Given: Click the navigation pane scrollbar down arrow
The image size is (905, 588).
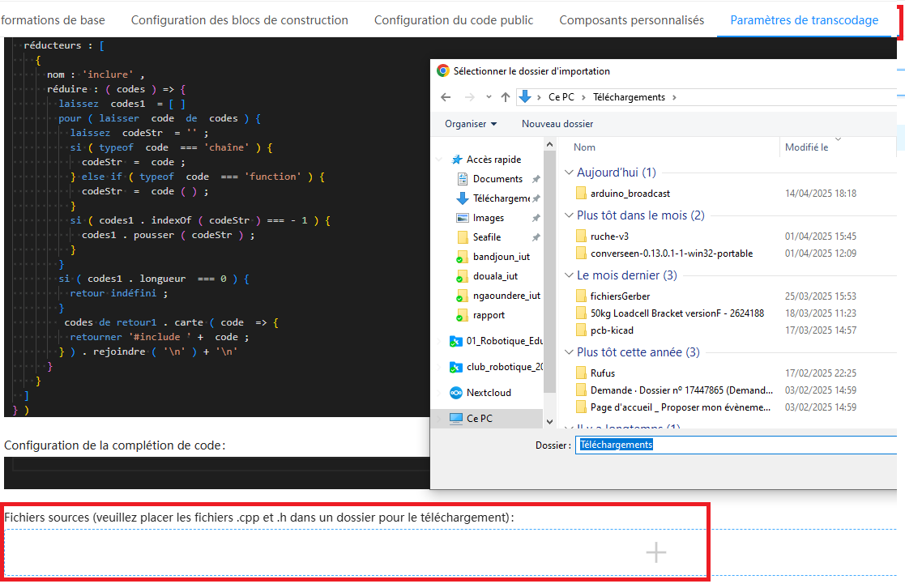Looking at the screenshot, I should click(549, 422).
